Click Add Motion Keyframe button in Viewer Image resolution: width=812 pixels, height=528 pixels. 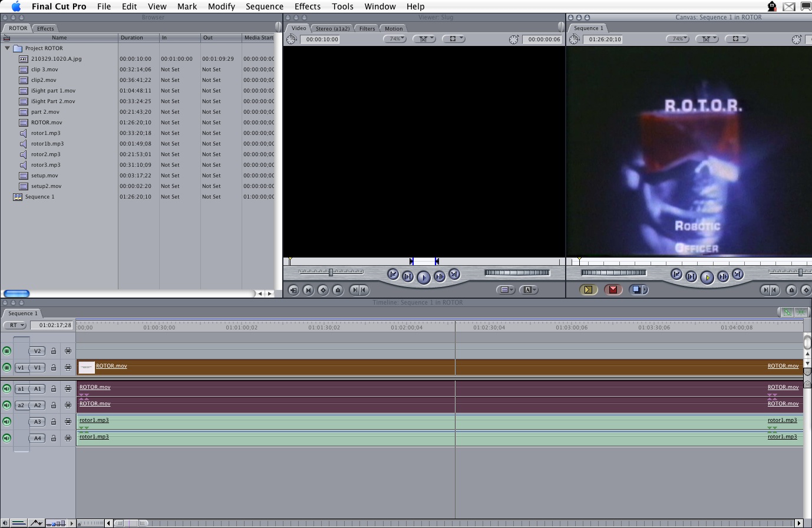tap(323, 290)
